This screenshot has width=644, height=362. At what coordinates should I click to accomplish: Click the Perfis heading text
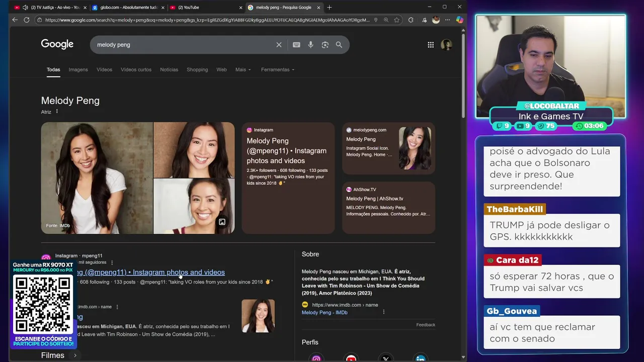[310, 342]
